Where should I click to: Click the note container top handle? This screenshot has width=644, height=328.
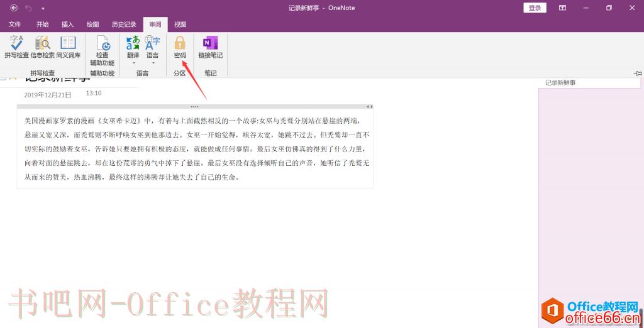(x=195, y=106)
